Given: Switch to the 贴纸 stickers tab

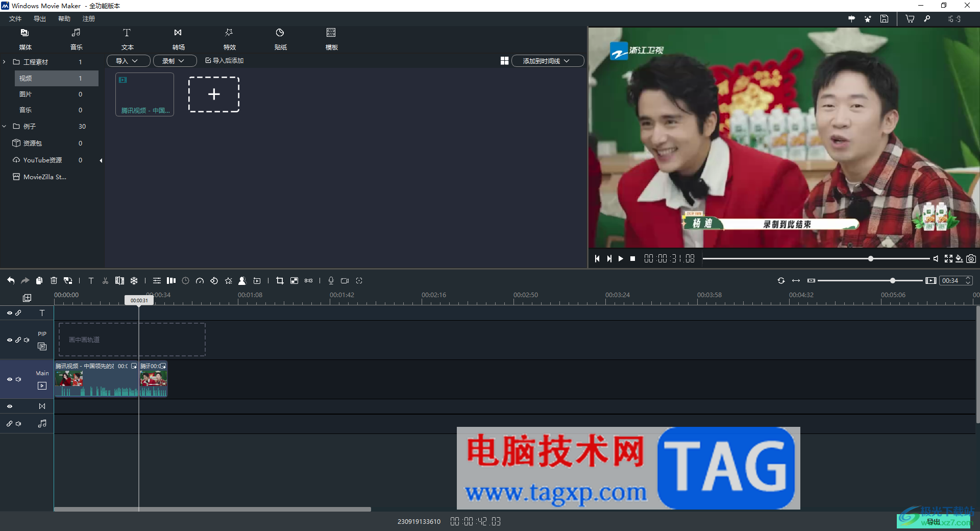Looking at the screenshot, I should [x=280, y=39].
